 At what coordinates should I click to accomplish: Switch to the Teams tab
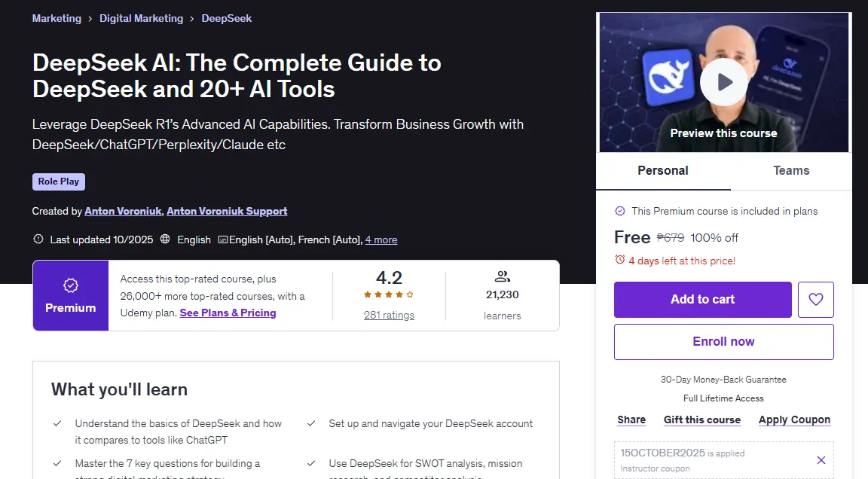pos(791,170)
